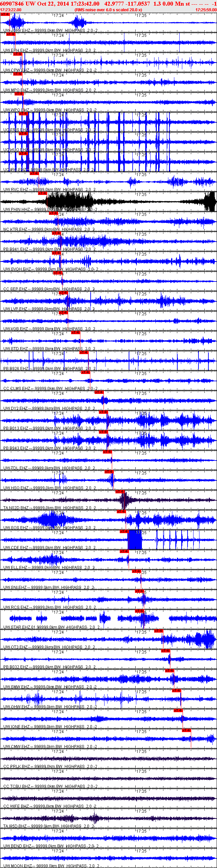This screenshot has height=868, width=217.
Task: Click the pick flag on UW.JORV trace
Action: [x=5, y=15]
